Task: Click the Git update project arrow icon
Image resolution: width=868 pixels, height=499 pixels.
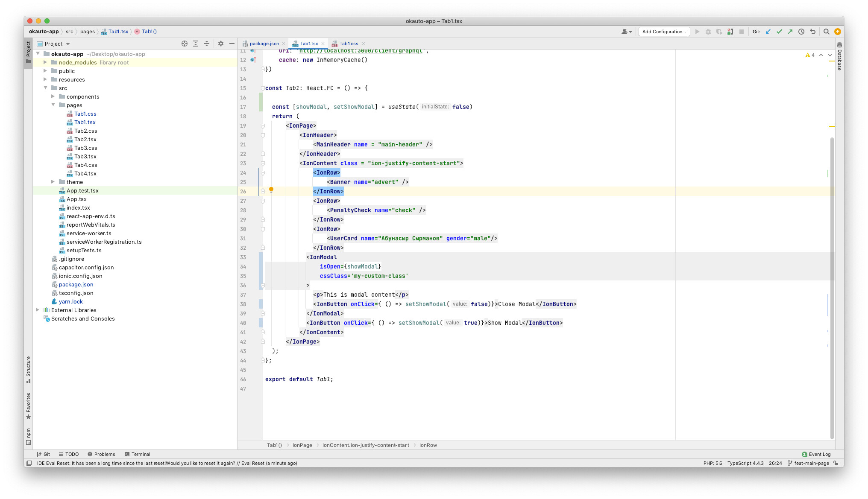Action: click(x=768, y=32)
